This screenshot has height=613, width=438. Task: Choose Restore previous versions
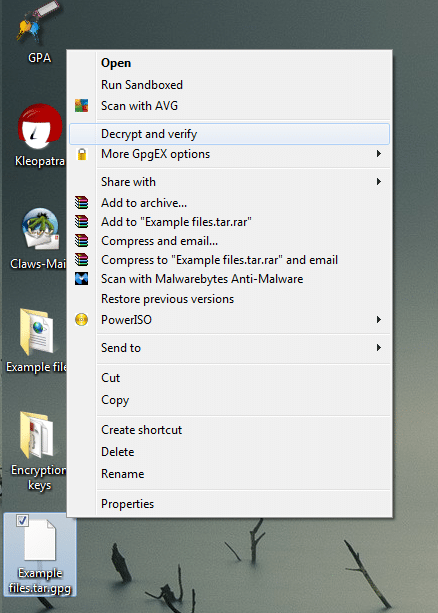167,299
